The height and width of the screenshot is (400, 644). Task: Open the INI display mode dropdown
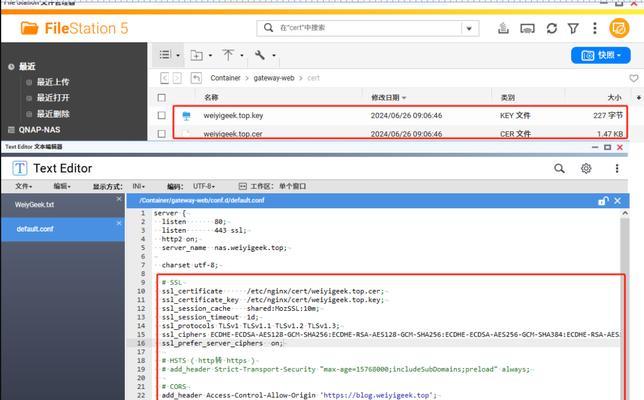[138, 186]
